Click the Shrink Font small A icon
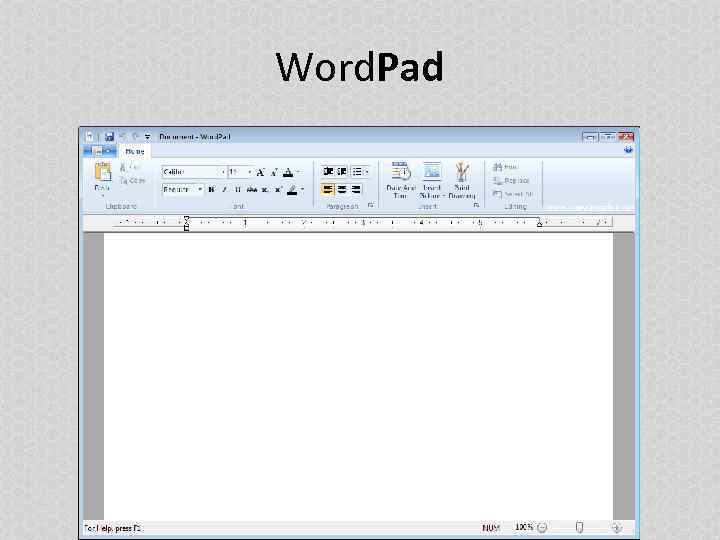720x540 pixels. (274, 172)
